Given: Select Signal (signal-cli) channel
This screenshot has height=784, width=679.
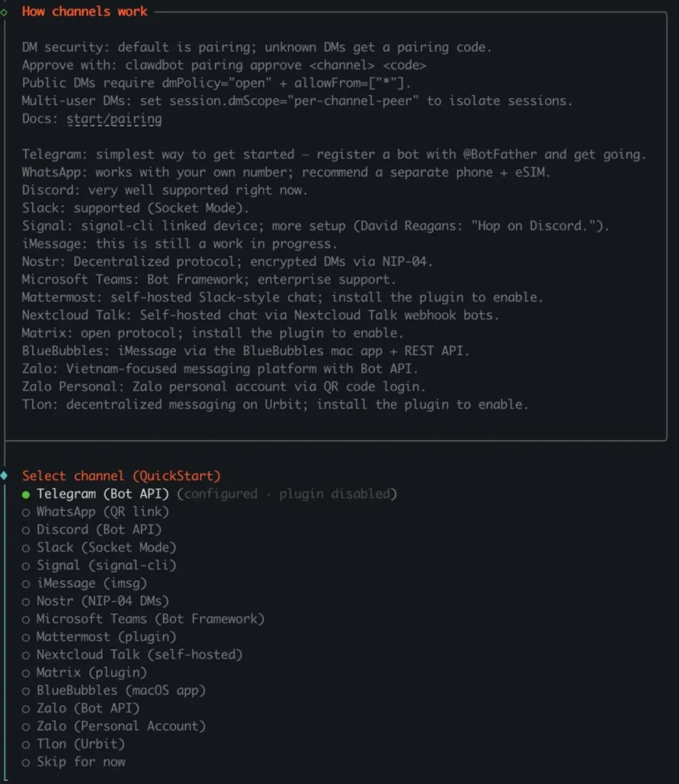Looking at the screenshot, I should click(x=106, y=565).
